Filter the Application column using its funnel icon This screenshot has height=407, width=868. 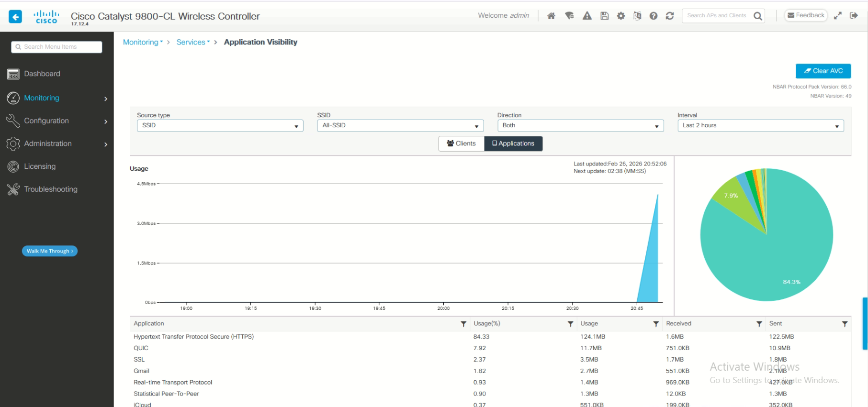pyautogui.click(x=463, y=324)
